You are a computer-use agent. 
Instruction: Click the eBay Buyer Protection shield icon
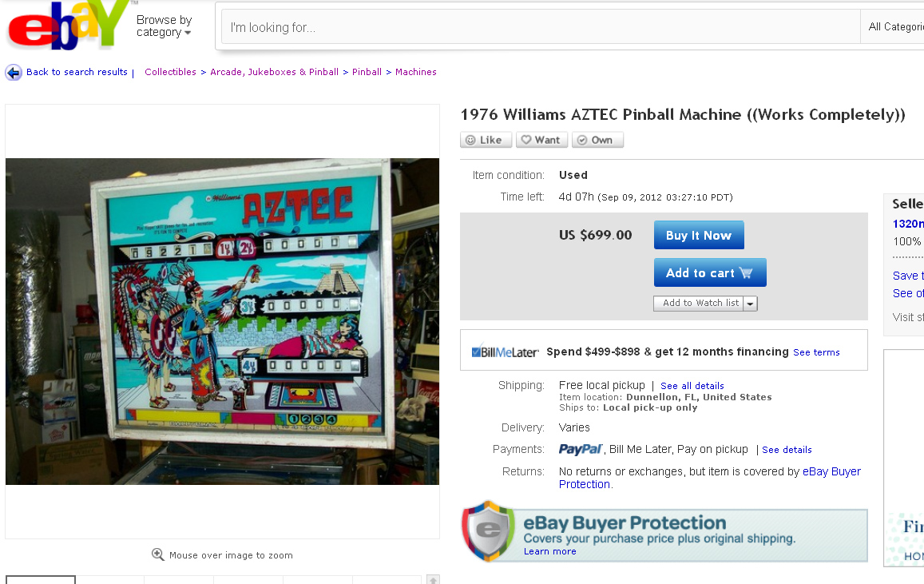[489, 531]
